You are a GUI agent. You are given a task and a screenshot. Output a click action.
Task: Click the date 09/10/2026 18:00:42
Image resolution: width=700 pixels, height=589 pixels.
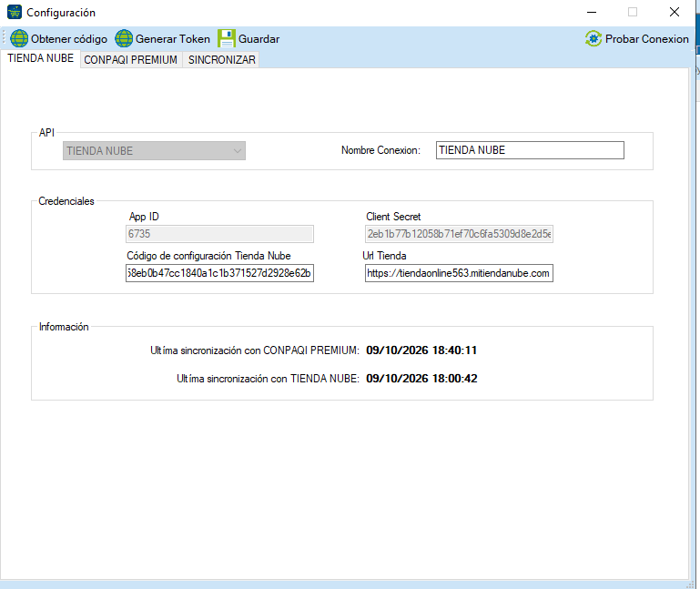[x=421, y=379]
